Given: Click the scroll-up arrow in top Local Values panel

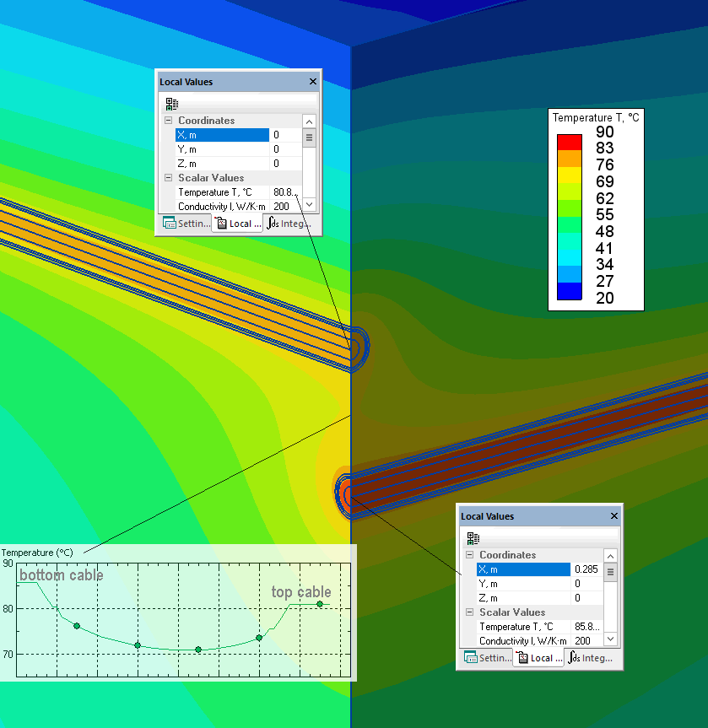Looking at the screenshot, I should (309, 121).
